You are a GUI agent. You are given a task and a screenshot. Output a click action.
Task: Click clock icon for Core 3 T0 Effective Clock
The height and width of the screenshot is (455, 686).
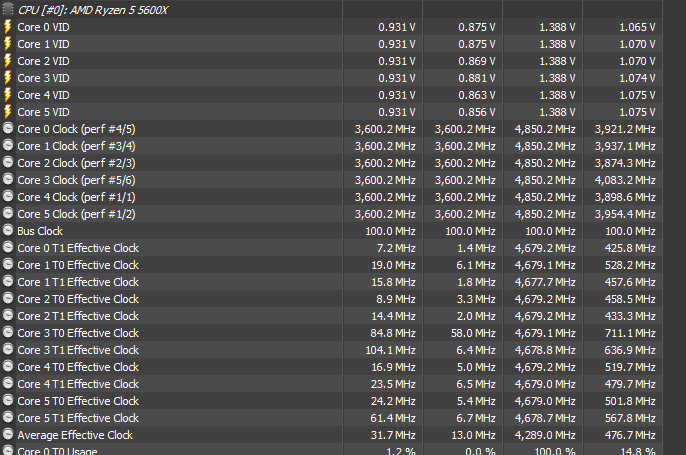pyautogui.click(x=8, y=332)
